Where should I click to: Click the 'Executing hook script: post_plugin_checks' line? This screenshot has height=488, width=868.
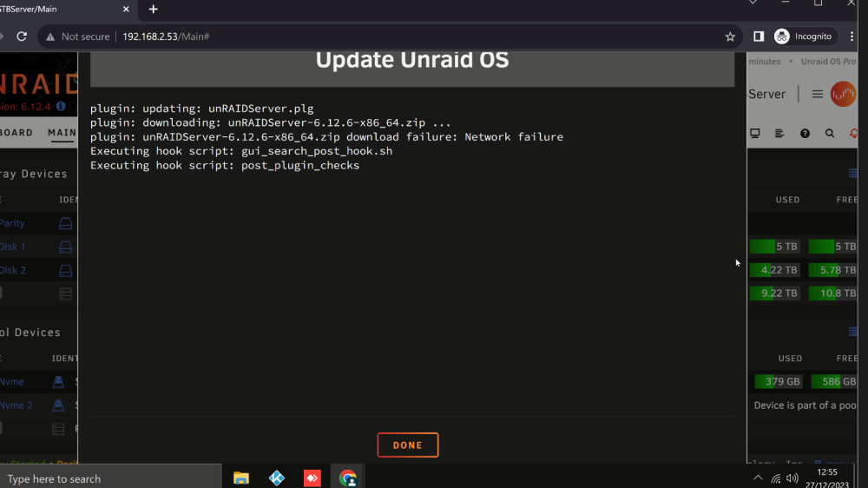point(225,165)
